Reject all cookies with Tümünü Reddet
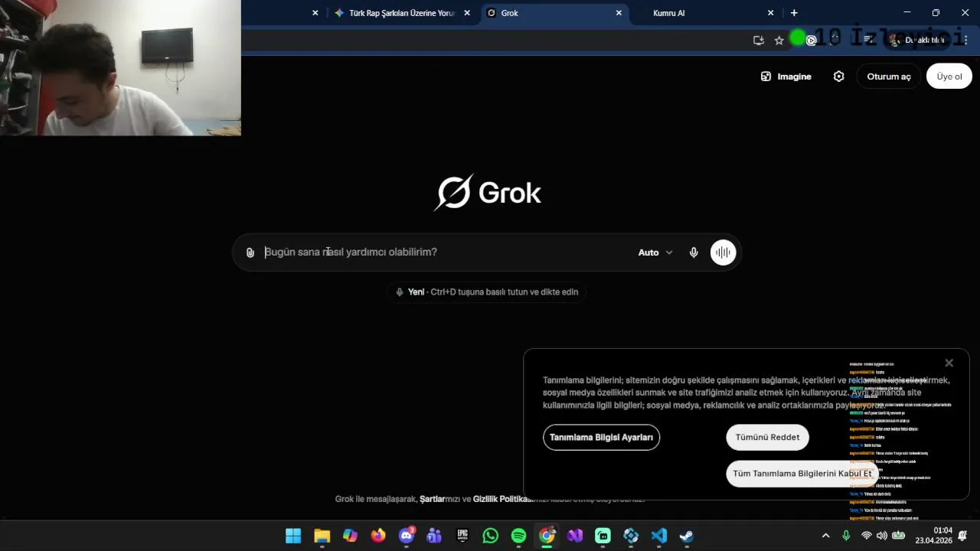The width and height of the screenshot is (980, 551). pyautogui.click(x=767, y=438)
